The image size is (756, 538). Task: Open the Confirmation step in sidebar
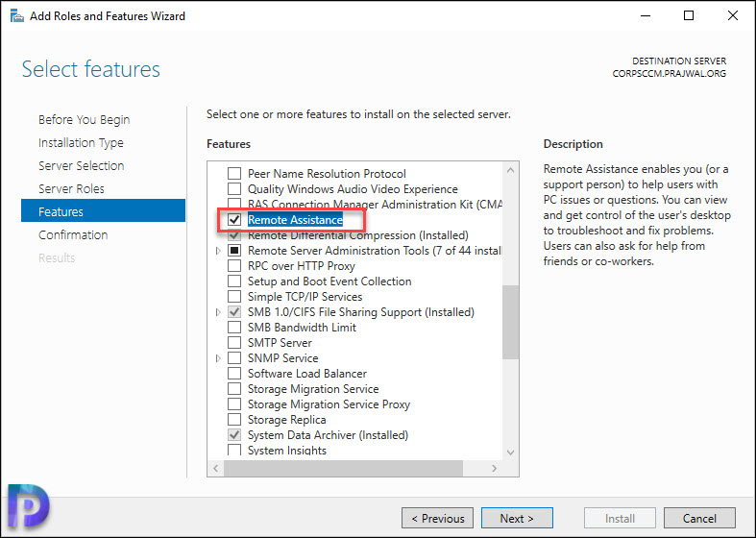click(x=73, y=234)
